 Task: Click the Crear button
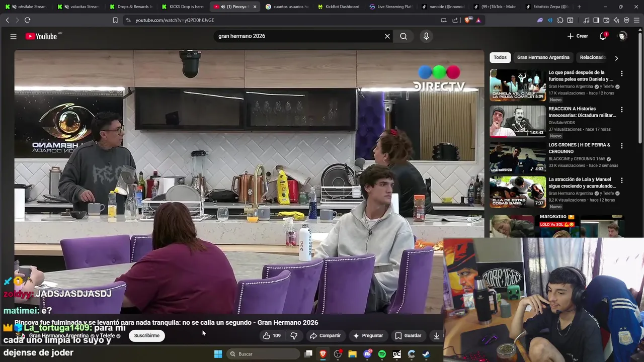(578, 36)
